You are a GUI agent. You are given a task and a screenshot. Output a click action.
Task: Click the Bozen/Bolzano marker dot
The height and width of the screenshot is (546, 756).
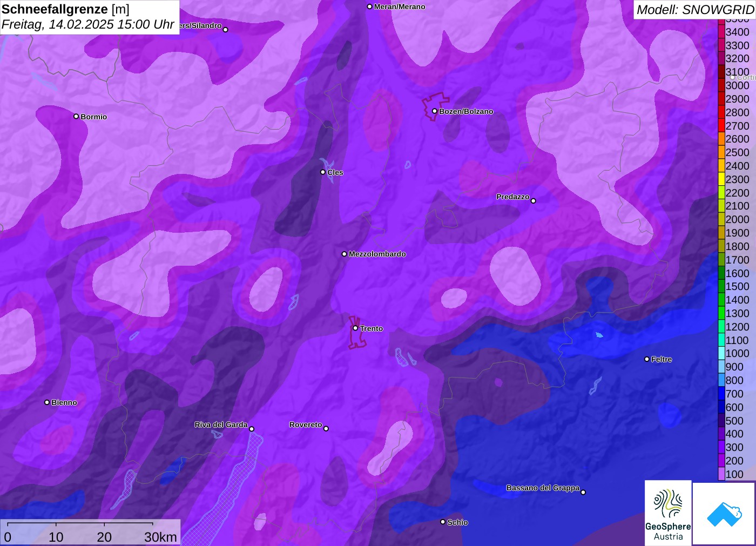click(x=434, y=111)
